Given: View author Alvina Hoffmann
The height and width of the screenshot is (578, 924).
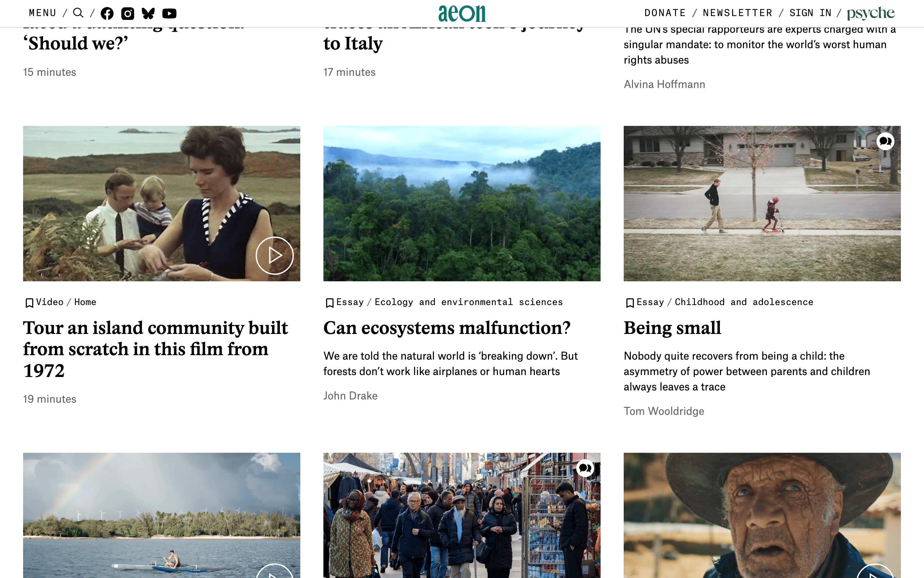Looking at the screenshot, I should 664,84.
